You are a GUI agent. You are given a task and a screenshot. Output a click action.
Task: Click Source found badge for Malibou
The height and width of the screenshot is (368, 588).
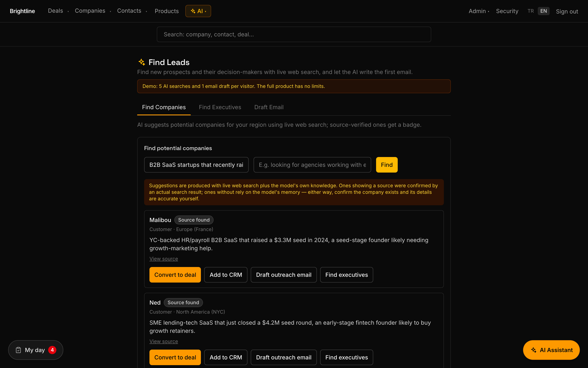click(194, 220)
